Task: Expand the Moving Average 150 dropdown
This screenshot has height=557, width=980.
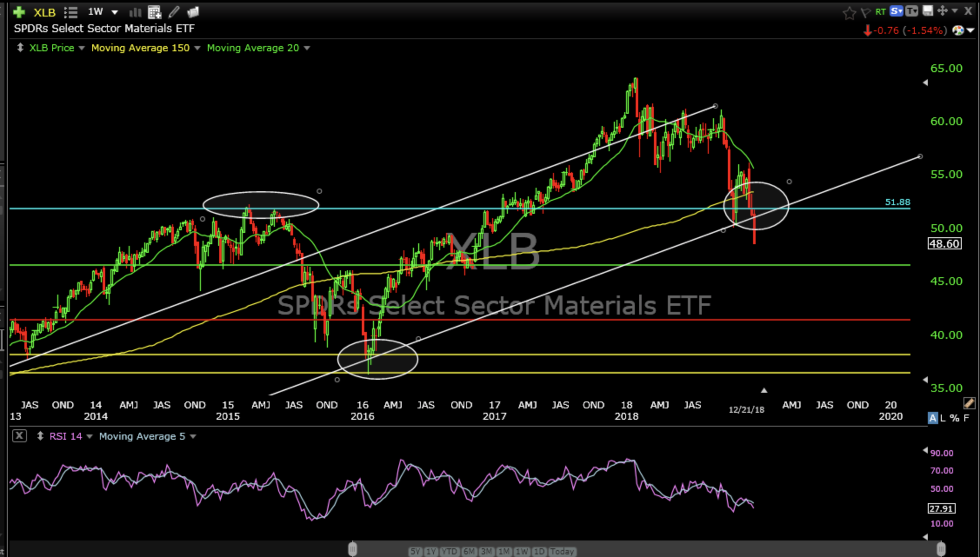Action: 197,48
